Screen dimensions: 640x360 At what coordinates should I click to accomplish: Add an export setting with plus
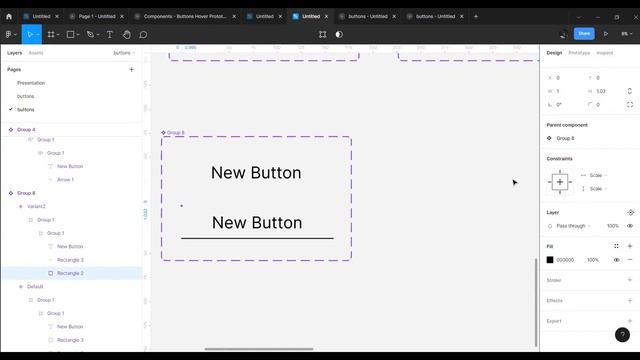coord(630,321)
